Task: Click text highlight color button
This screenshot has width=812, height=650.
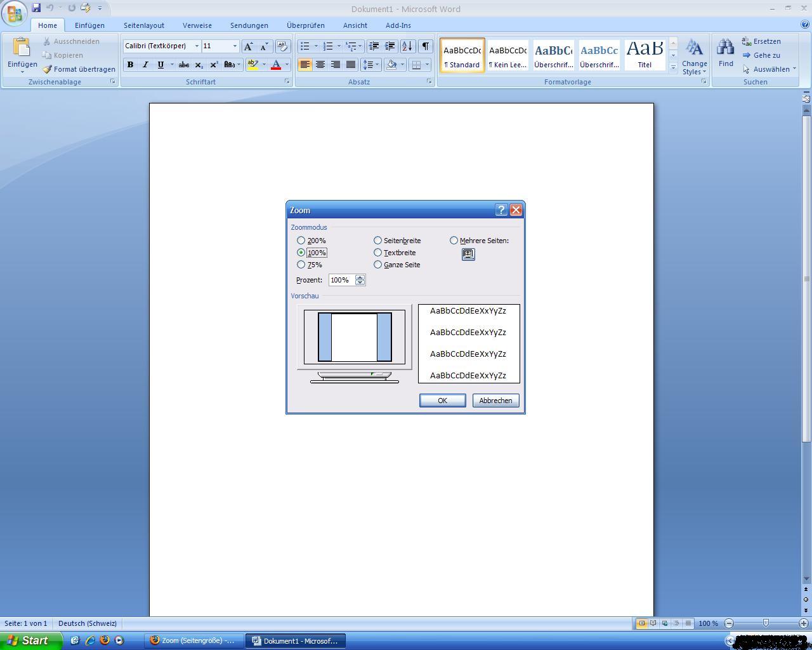Action: pos(252,65)
